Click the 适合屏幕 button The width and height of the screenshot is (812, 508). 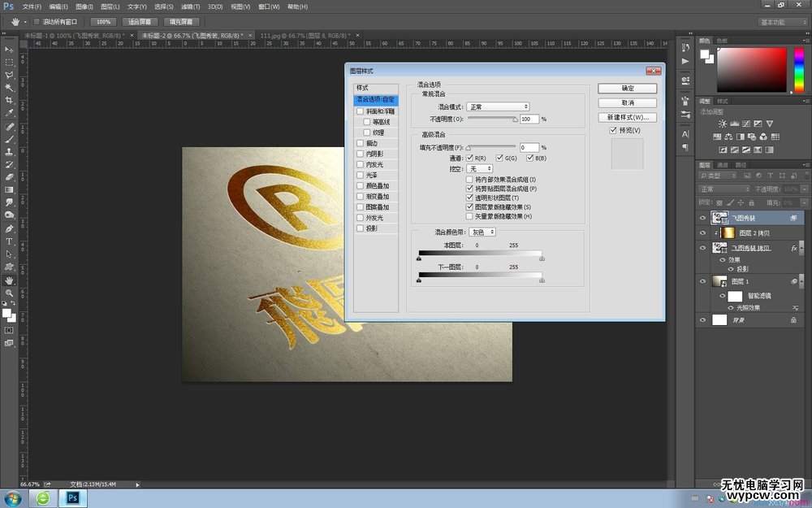click(140, 22)
